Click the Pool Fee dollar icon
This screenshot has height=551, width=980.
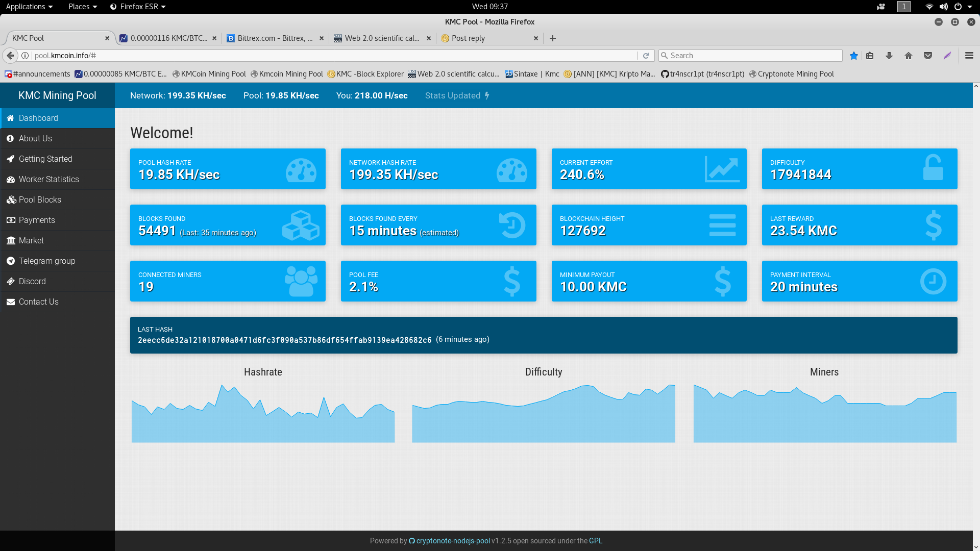(512, 281)
